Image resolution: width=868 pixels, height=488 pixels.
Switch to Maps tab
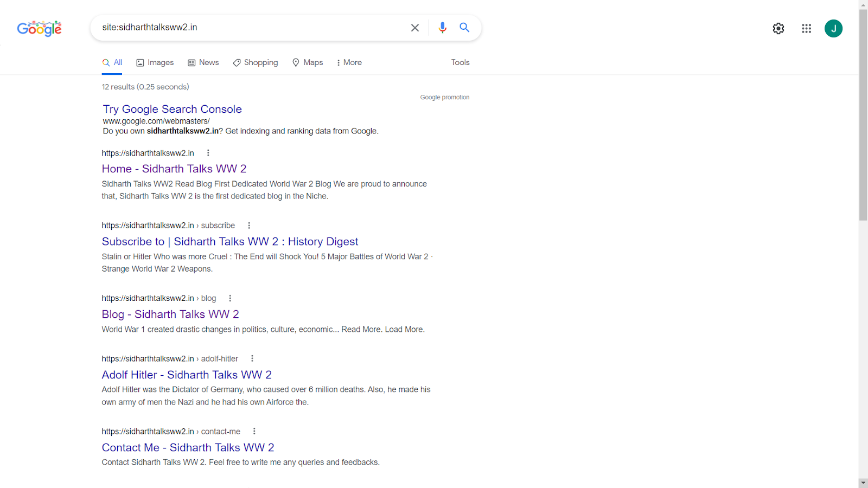(308, 63)
